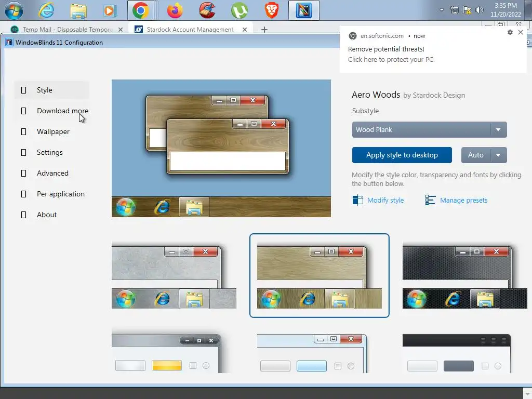Expand the Auto dropdown arrow
This screenshot has width=532, height=399.
click(x=498, y=155)
